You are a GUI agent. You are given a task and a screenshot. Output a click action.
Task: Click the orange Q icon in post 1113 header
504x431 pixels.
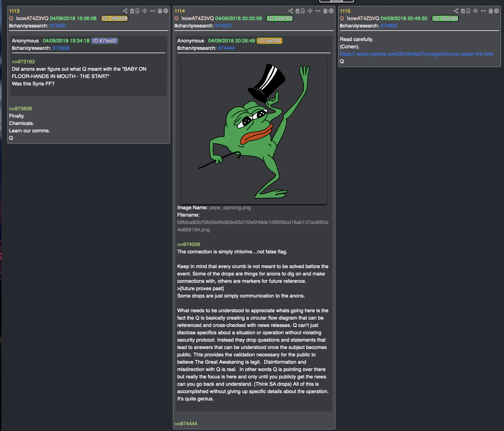pos(11,18)
